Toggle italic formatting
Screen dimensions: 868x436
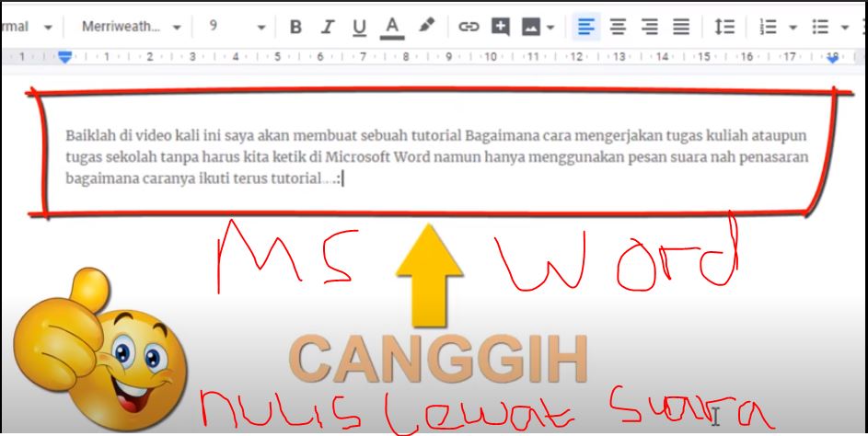[x=328, y=27]
